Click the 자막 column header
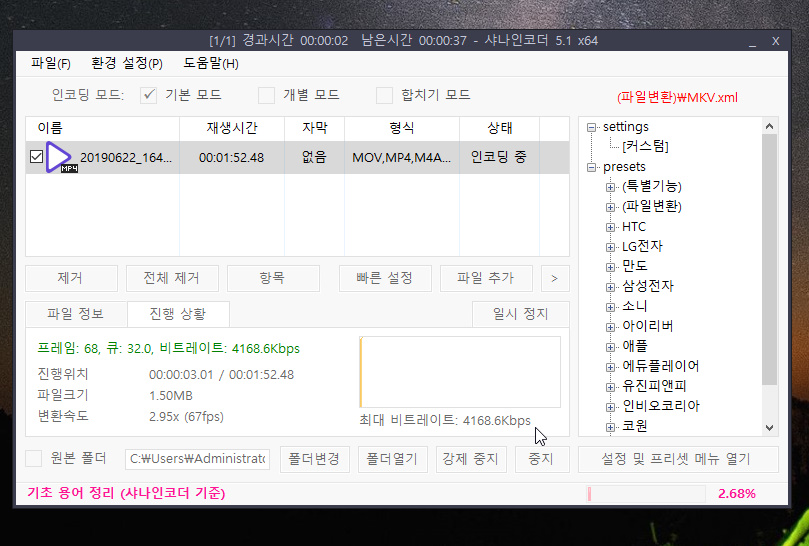Viewport: 809px width, 546px height. tap(315, 128)
